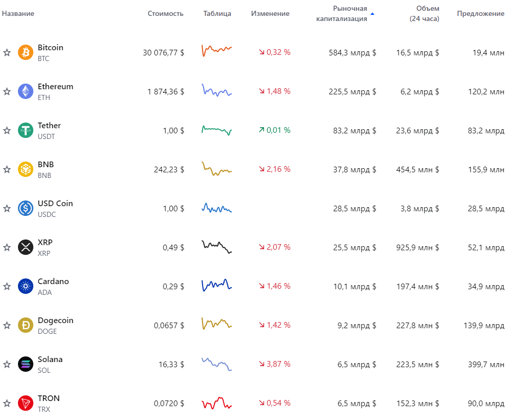Open the Solana name link

(50, 359)
